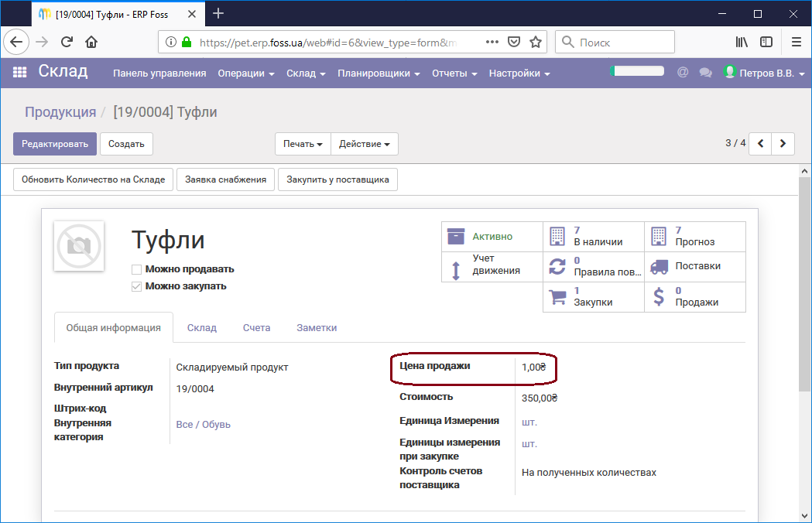Viewport: 812px width, 523px height.
Task: Click the Редактировать button
Action: point(55,144)
